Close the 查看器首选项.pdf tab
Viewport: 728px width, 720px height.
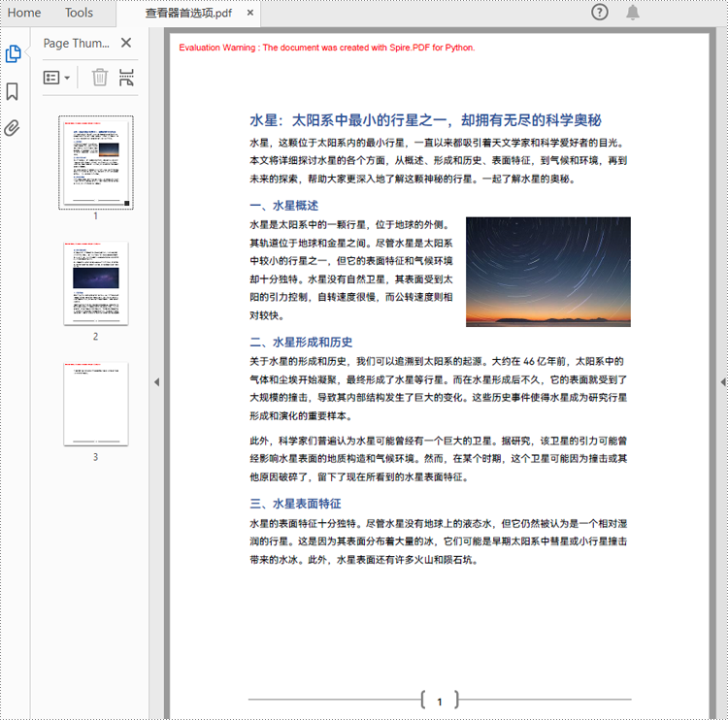coord(250,13)
